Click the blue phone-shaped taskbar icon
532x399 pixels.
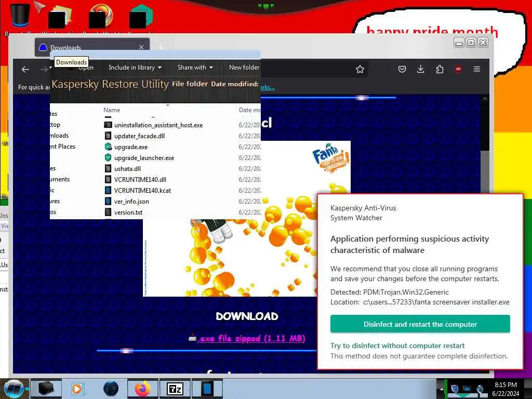pyautogui.click(x=207, y=389)
